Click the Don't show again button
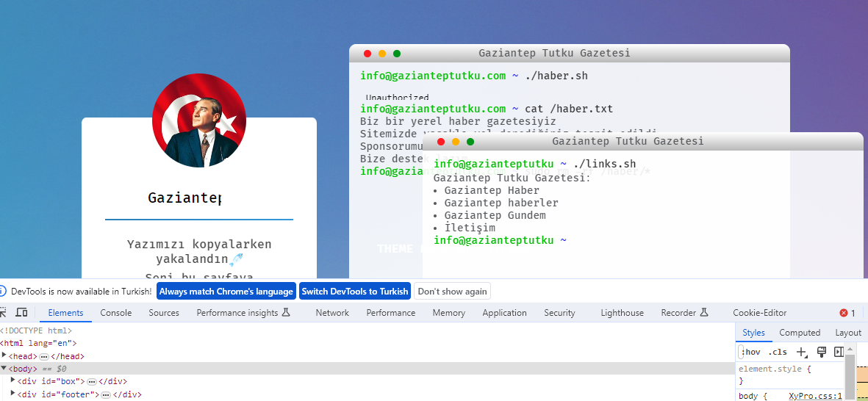The image size is (868, 401). [x=452, y=291]
